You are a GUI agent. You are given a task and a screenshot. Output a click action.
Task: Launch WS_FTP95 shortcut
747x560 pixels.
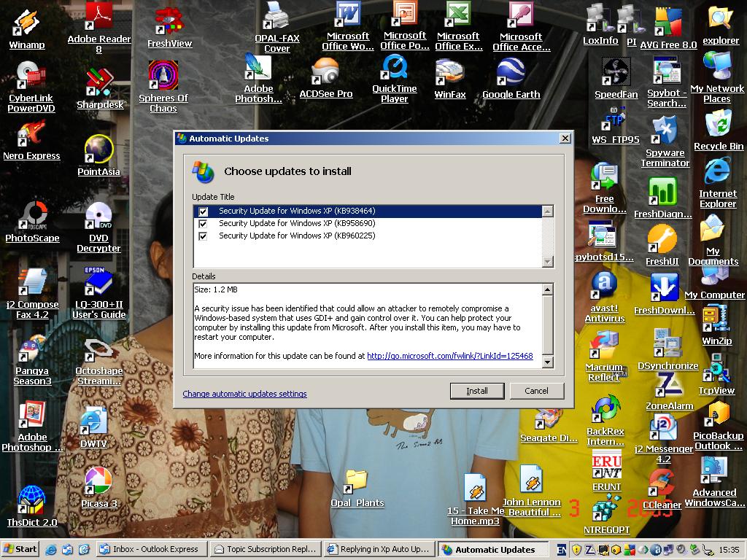(x=616, y=125)
